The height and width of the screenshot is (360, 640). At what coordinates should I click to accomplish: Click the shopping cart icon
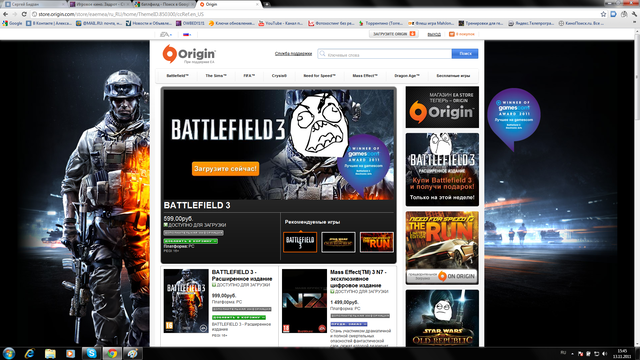point(452,34)
